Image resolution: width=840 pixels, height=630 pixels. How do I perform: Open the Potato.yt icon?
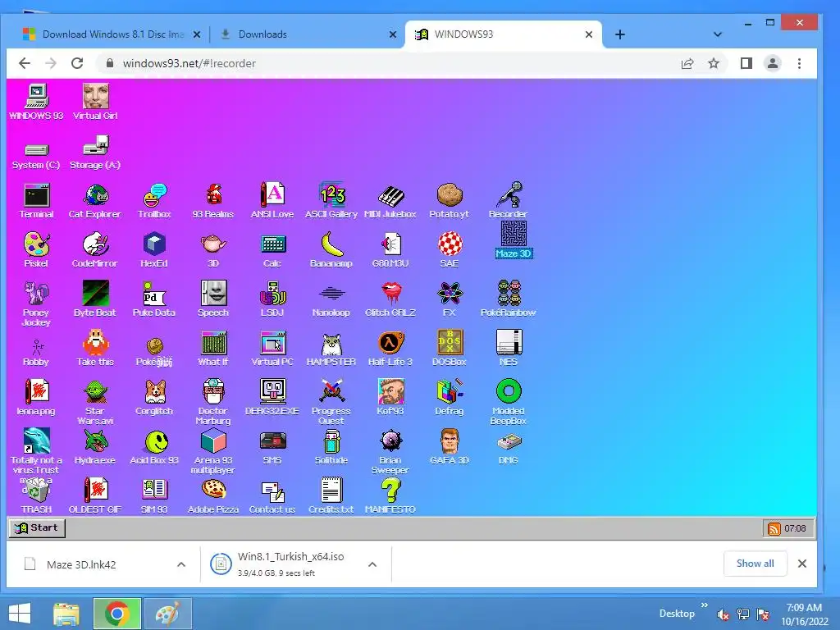(449, 201)
